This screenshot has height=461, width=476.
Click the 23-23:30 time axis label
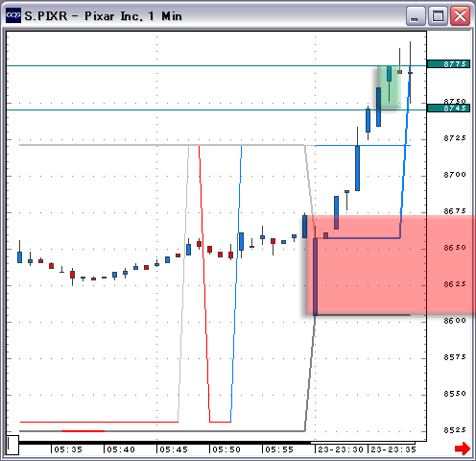(x=341, y=449)
